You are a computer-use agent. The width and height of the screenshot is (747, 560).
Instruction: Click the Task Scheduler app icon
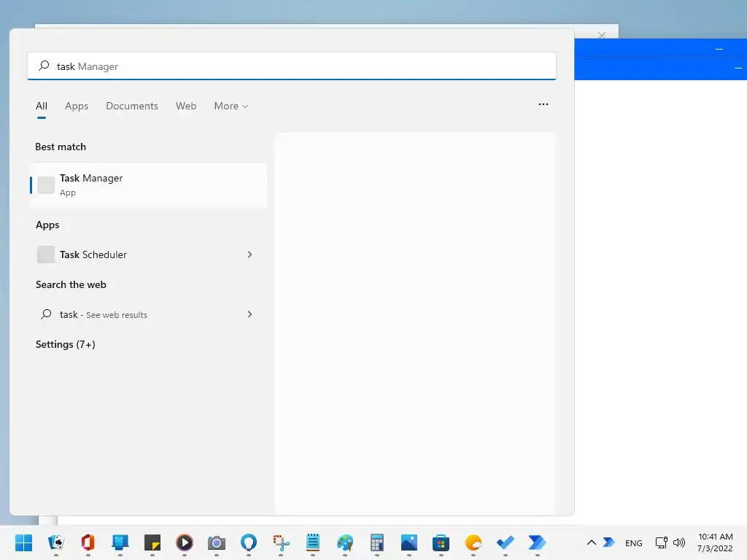(46, 254)
